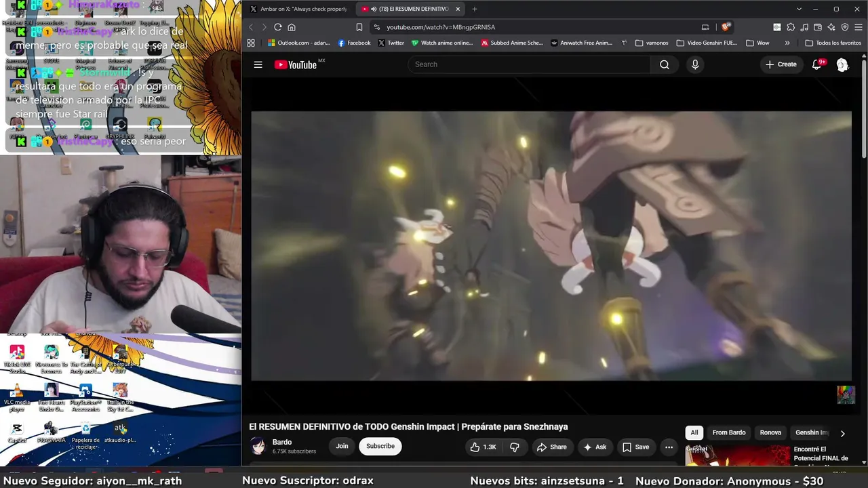Click the YouTube search magnifier button

point(665,64)
